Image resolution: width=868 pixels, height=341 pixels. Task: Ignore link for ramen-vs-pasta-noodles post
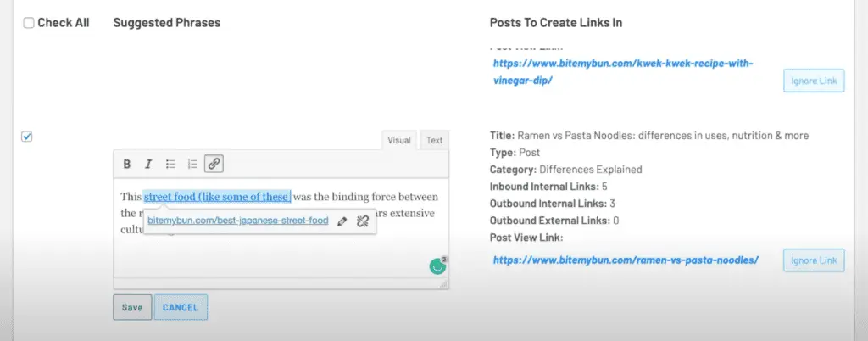(x=814, y=260)
